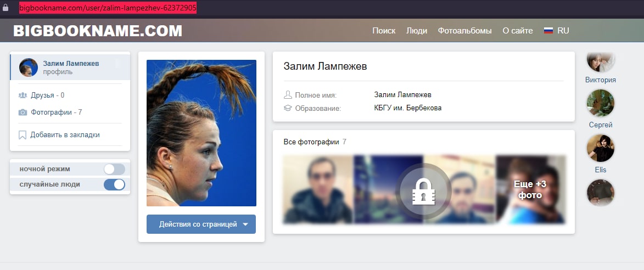Open Виктория's avatar

(x=601, y=61)
